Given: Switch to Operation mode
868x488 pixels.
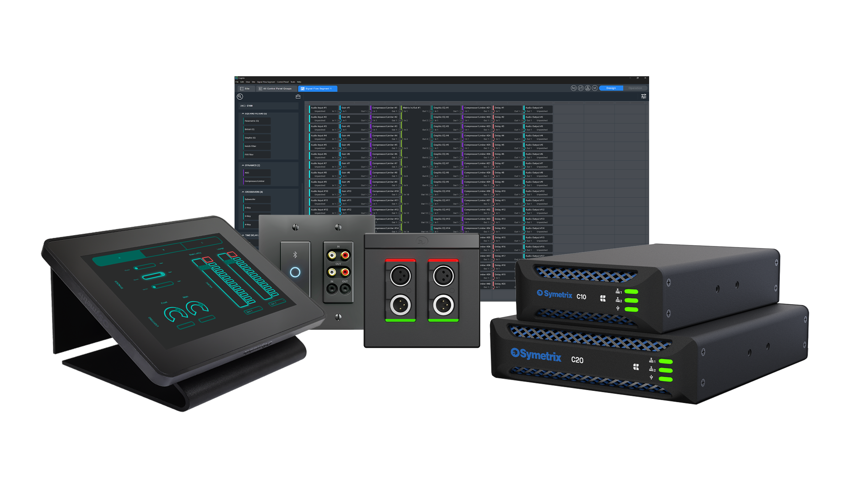Looking at the screenshot, I should pos(635,88).
